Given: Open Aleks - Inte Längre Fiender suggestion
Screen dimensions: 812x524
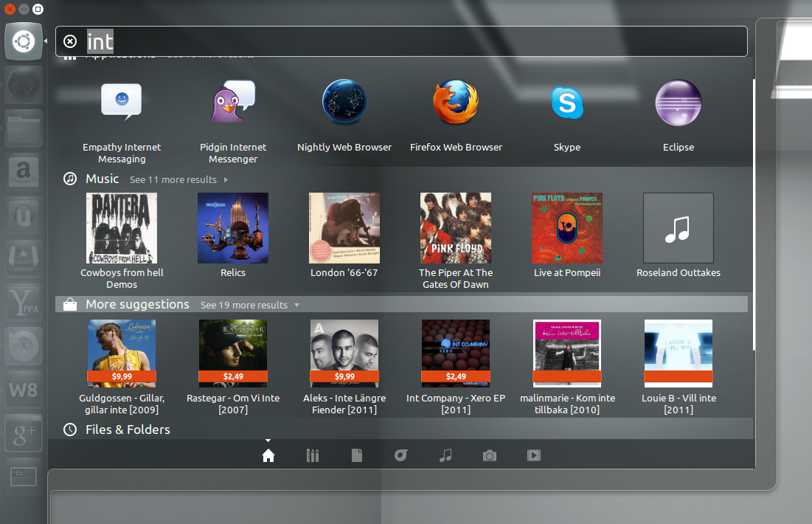Looking at the screenshot, I should pos(344,367).
